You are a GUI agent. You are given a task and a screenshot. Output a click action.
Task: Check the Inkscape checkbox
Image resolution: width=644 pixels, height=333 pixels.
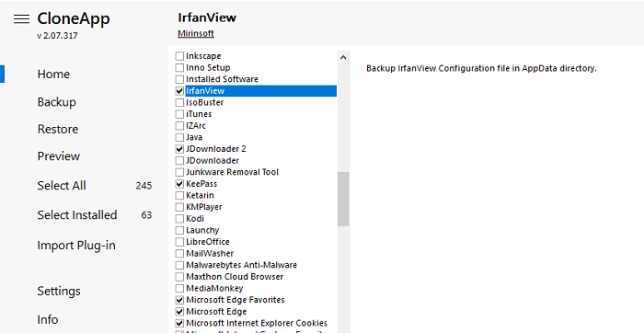pyautogui.click(x=179, y=56)
